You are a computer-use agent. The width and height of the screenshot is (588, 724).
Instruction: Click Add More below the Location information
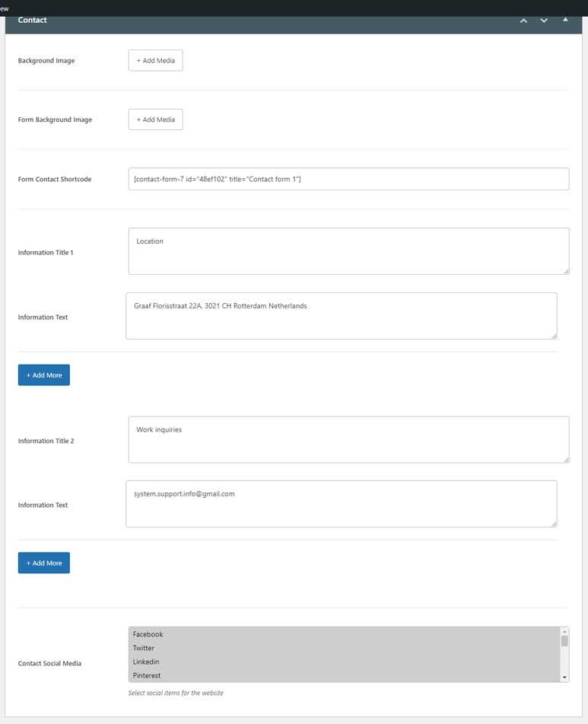pos(44,375)
